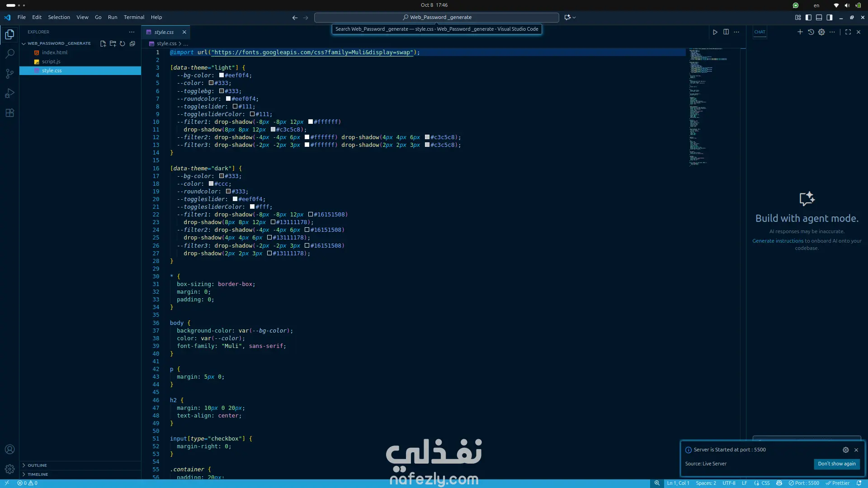
Task: Expand the Outline section
Action: (37, 465)
